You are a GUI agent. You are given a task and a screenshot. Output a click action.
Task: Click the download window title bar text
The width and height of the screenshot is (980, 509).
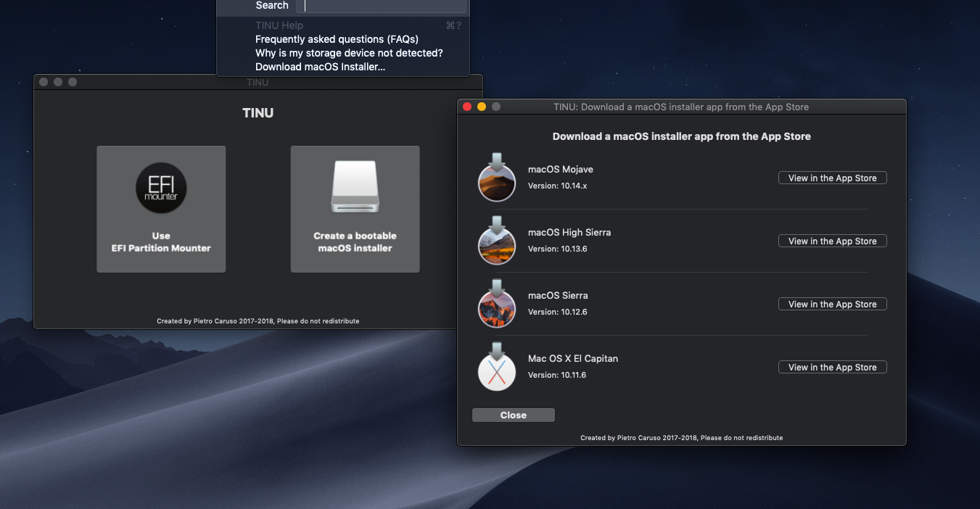pos(681,107)
